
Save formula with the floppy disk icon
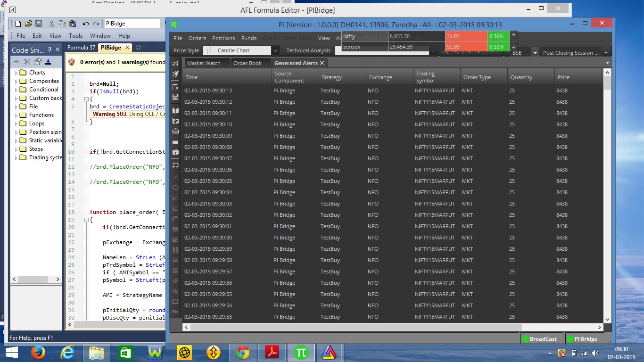39,24
